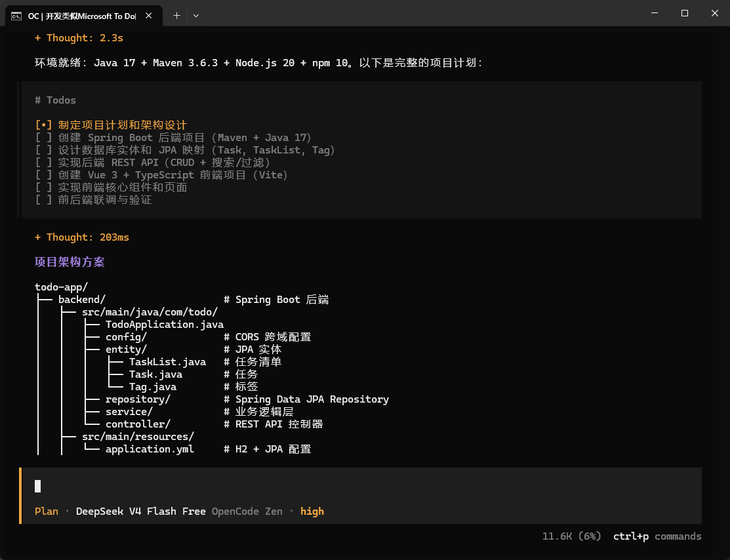This screenshot has height=560, width=730.
Task: Click the ctrl+p commands hint
Action: coord(657,537)
